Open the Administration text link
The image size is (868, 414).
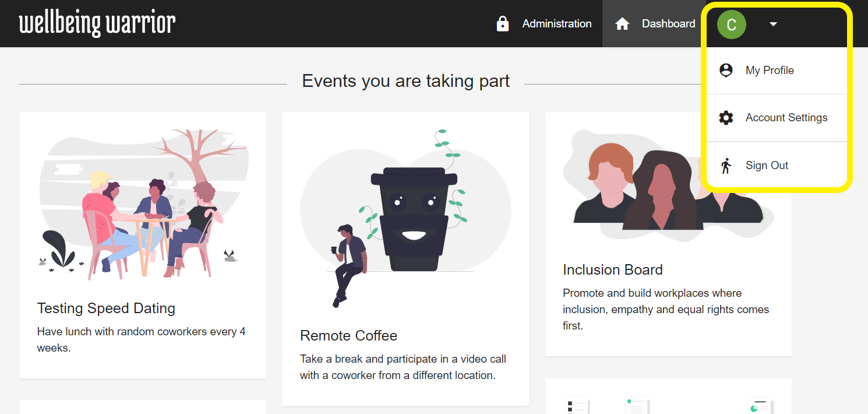coord(556,24)
